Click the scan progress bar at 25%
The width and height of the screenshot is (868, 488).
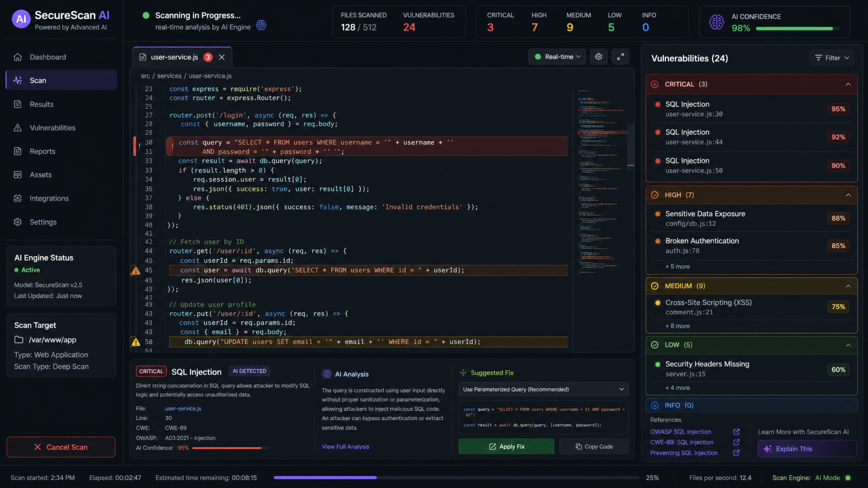point(456,477)
